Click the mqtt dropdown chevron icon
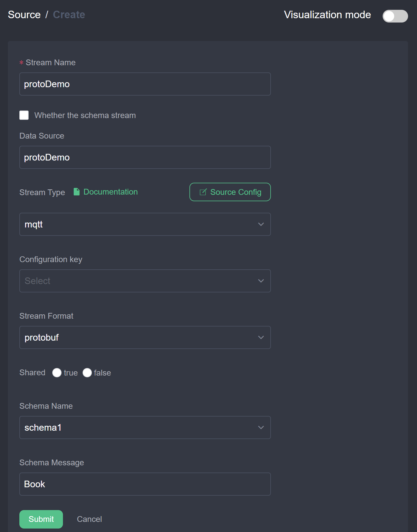Viewport: 417px width, 532px height. click(261, 224)
